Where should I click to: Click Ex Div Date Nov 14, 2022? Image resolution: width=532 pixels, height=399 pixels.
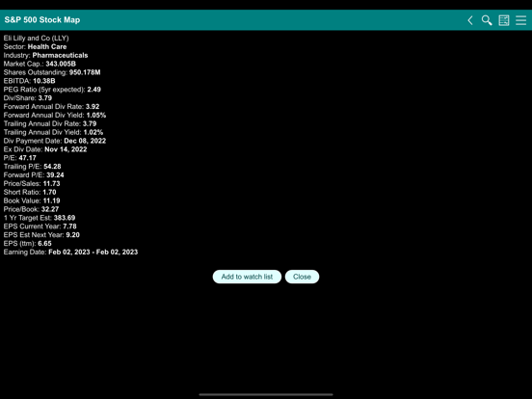[x=45, y=149]
